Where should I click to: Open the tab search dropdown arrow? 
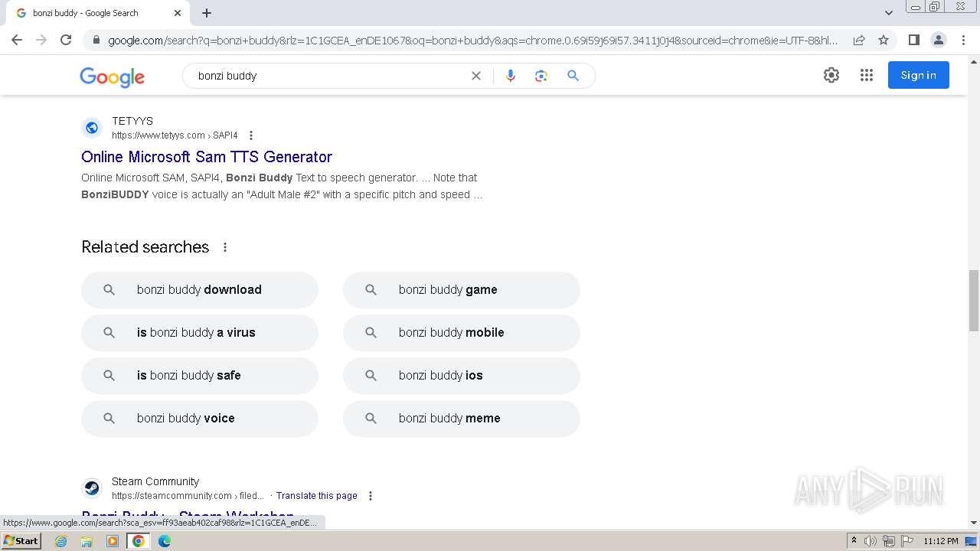(889, 13)
